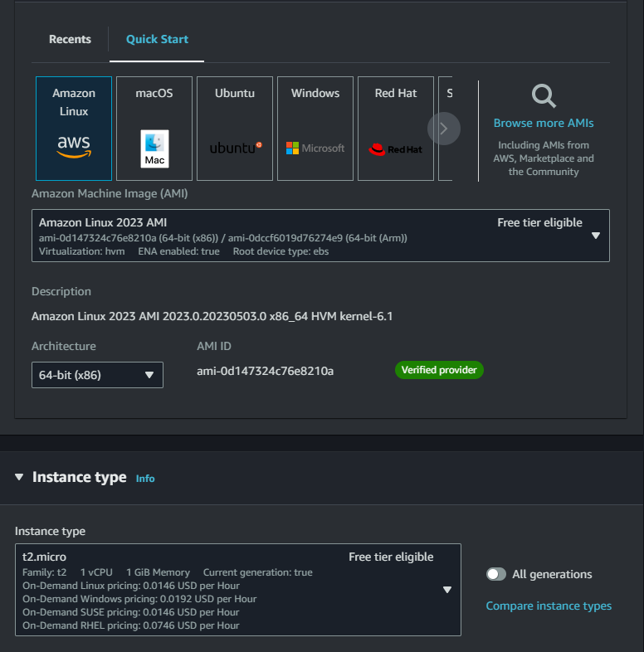This screenshot has width=644, height=652.
Task: Click the Mac Finder icon
Action: point(154,148)
